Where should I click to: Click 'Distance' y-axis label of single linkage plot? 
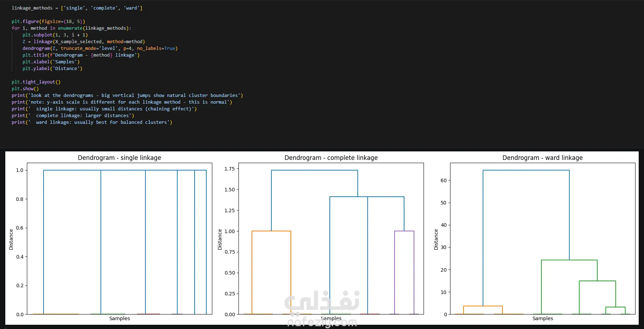11,239
